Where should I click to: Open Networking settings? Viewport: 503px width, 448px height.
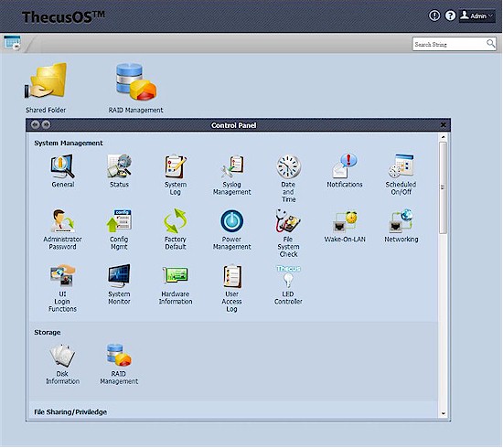pos(401,226)
